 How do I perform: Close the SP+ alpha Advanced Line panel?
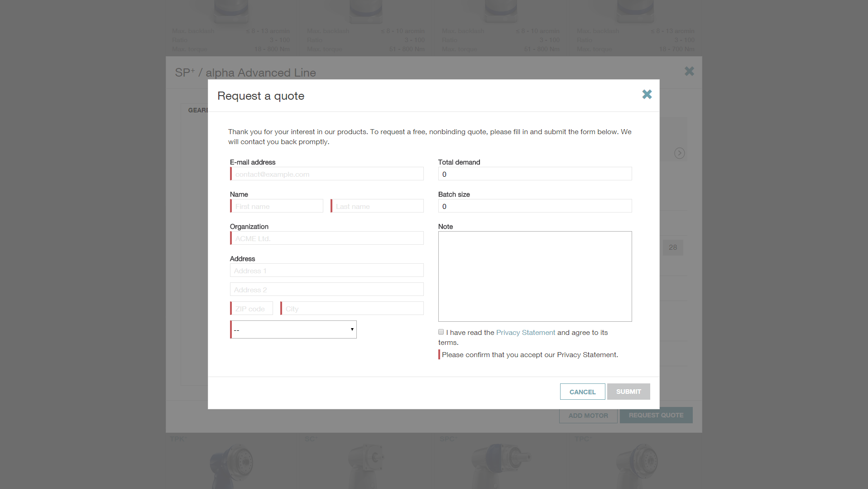pos(689,71)
